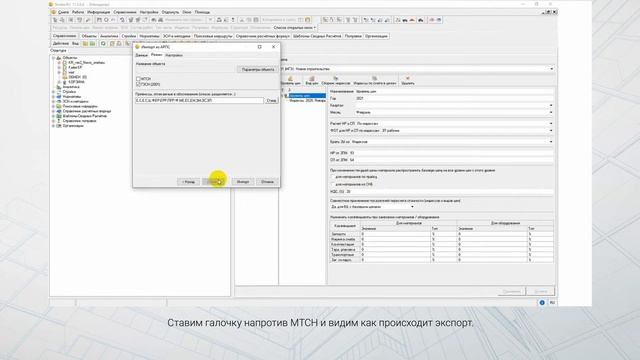Image resolution: width=640 pixels, height=360 pixels.
Task: Switch to the Организации tab
Action: point(376,36)
